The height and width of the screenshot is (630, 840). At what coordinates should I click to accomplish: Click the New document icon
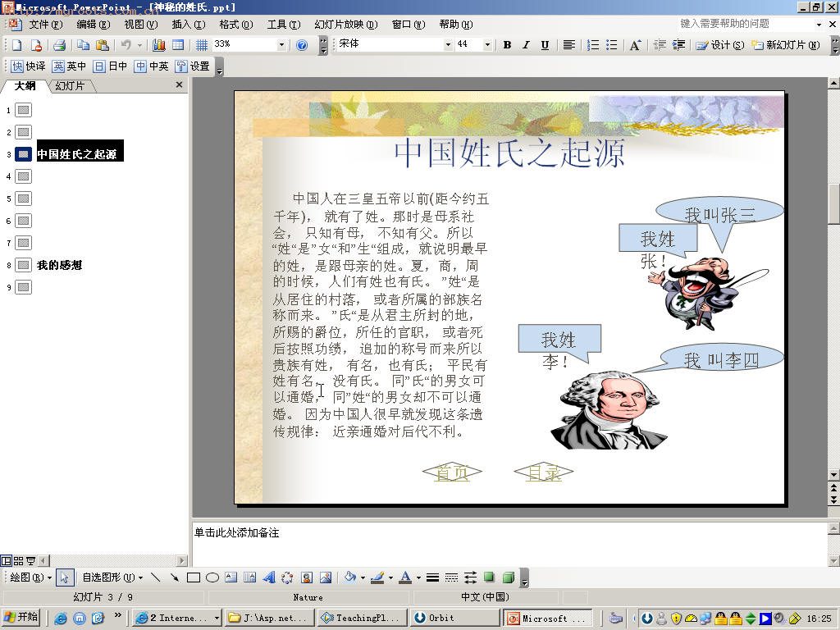point(17,45)
